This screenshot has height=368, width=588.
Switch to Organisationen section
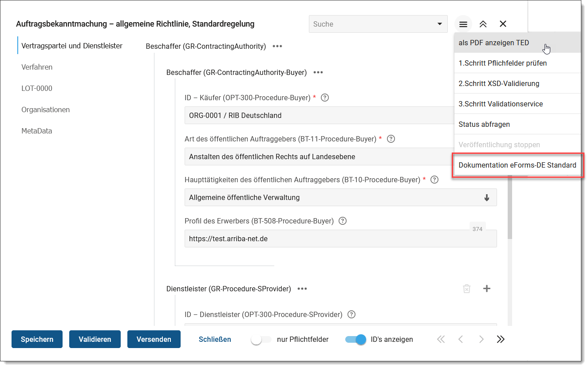point(46,110)
